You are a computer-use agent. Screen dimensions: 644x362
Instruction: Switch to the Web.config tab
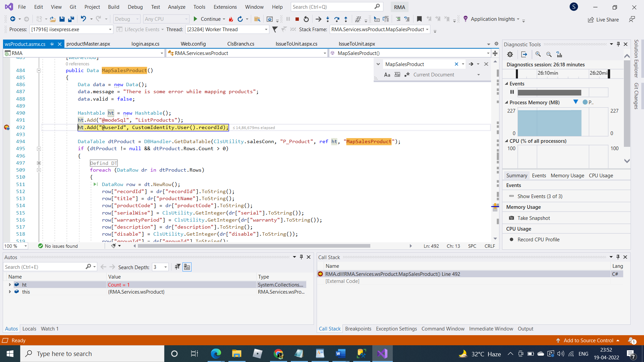[x=193, y=44]
